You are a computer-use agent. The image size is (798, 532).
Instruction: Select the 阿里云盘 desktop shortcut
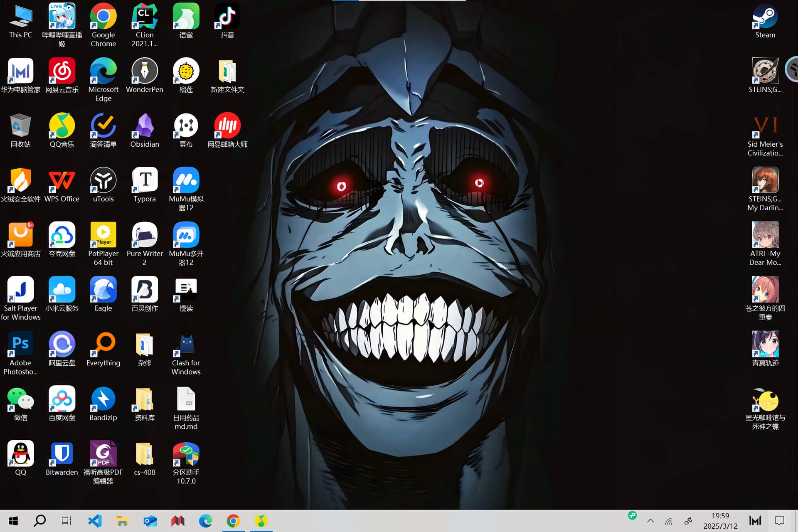[x=62, y=349]
